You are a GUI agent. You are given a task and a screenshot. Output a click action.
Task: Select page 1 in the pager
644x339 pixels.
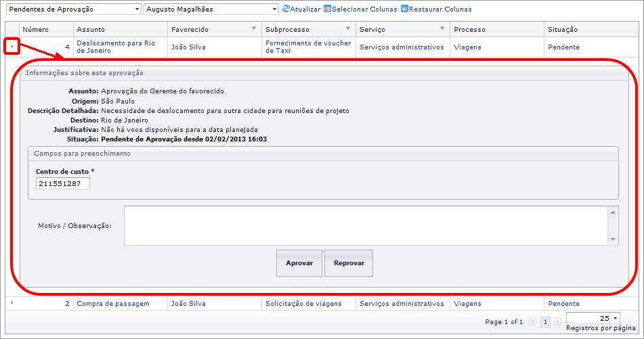(545, 322)
